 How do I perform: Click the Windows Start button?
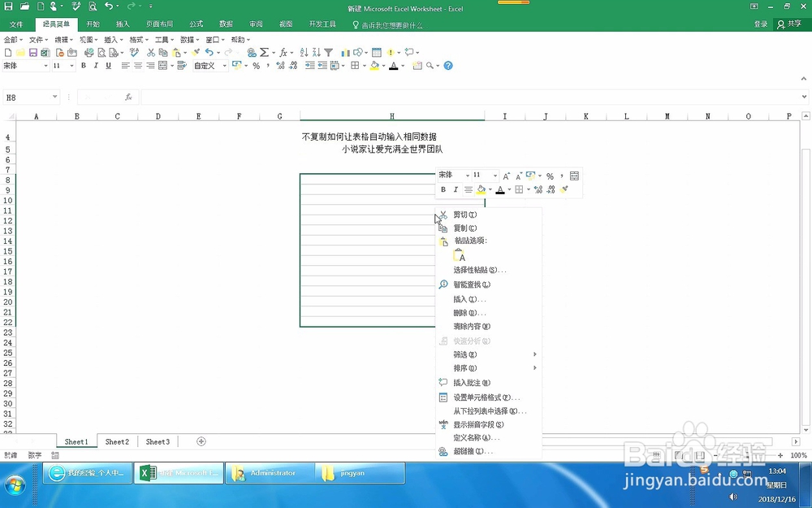tap(15, 485)
